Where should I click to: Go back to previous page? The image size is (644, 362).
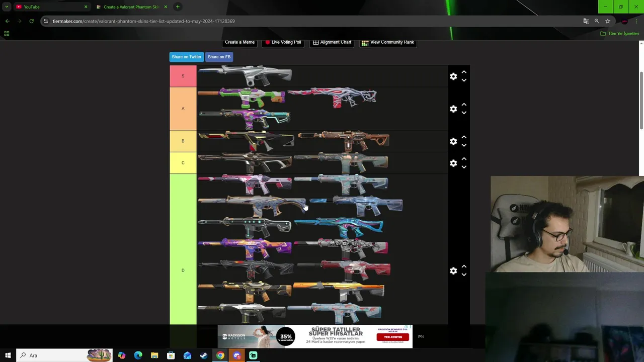(7, 21)
